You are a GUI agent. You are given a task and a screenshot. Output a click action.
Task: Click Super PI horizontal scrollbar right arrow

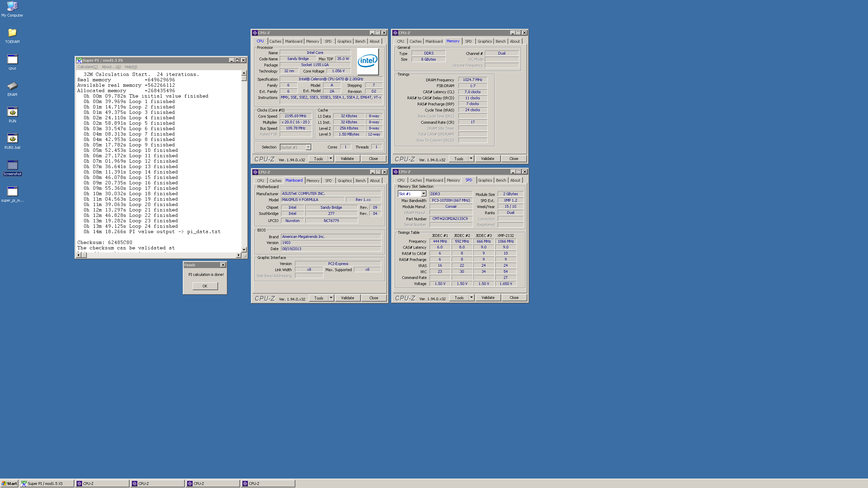(x=239, y=255)
